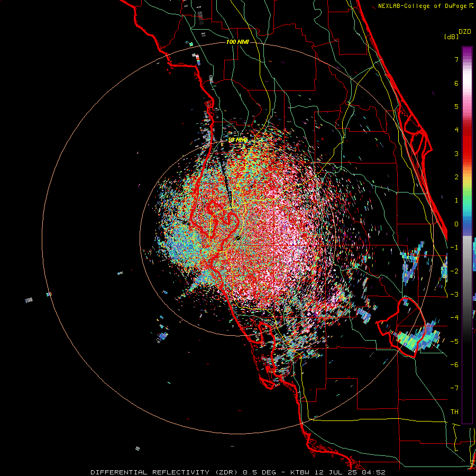Click the 2 value on the color scale
Image resolution: width=476 pixels, height=476 pixels.
click(x=456, y=177)
